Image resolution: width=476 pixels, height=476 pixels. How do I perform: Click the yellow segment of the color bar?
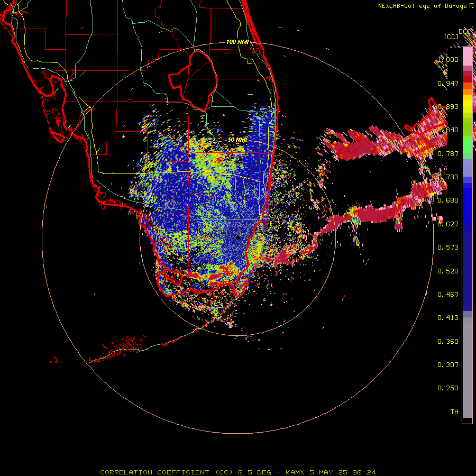(x=467, y=104)
